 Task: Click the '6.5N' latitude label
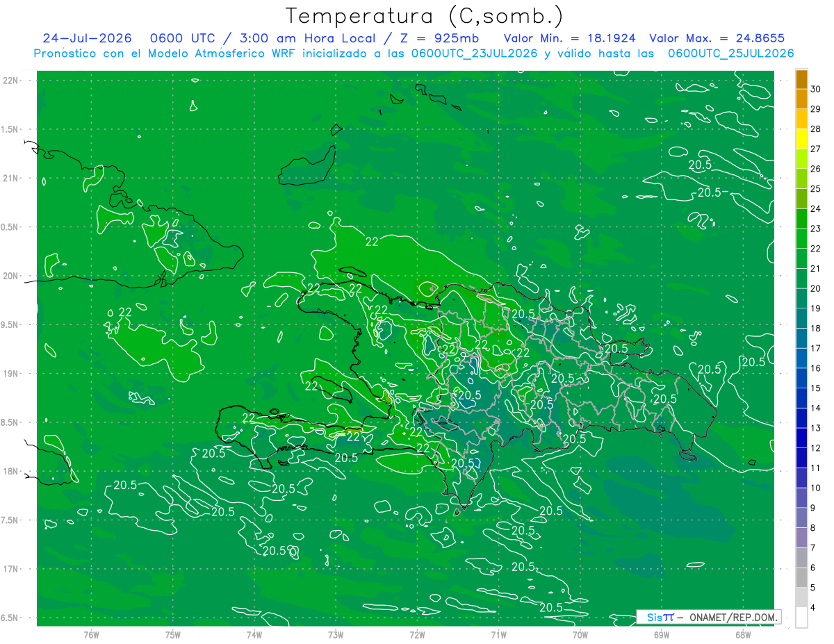tap(11, 618)
